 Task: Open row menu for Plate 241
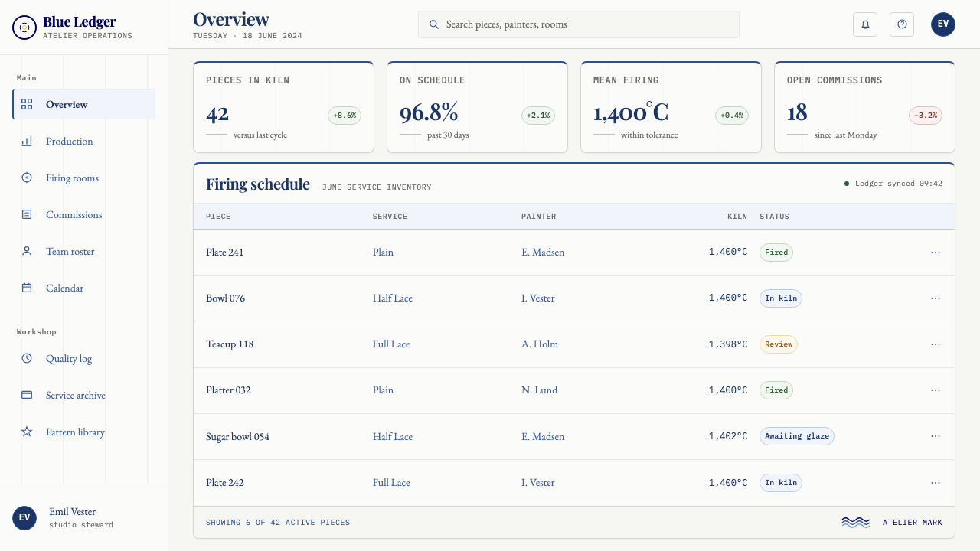pyautogui.click(x=936, y=252)
